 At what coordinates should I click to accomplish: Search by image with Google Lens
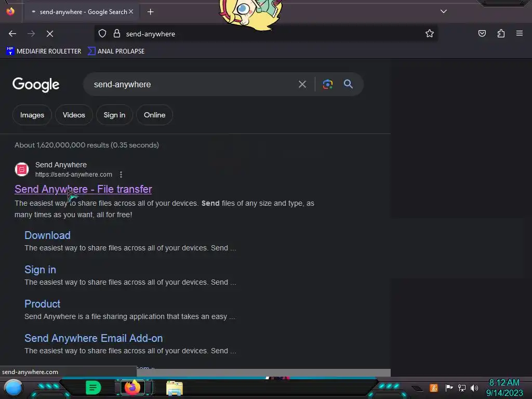tap(327, 84)
